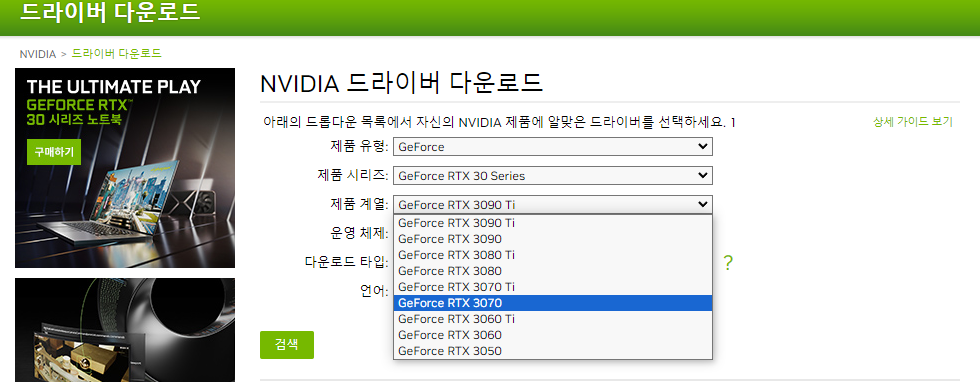The width and height of the screenshot is (980, 382).
Task: Open the GeForce RTX 30 laptop ad banner
Action: point(125,168)
